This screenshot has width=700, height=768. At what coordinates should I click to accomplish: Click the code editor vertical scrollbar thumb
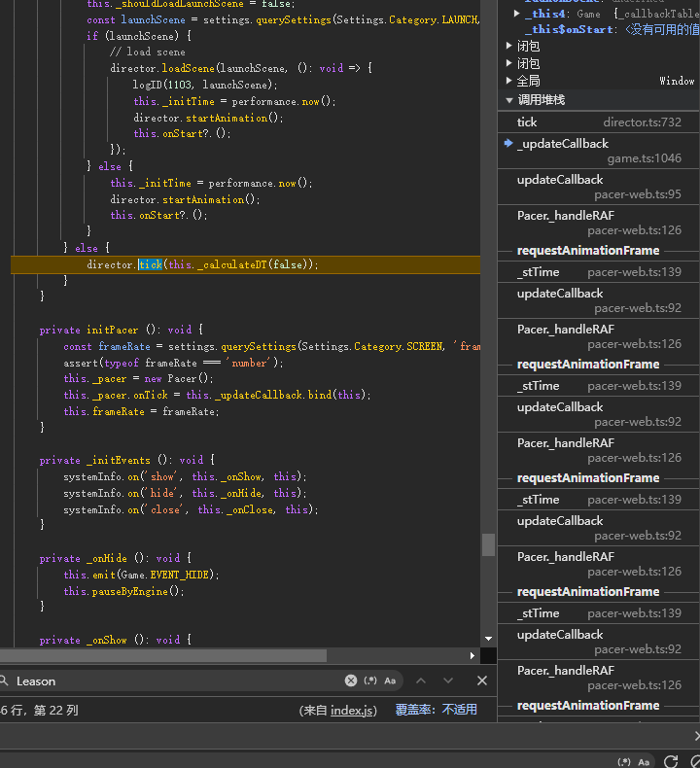click(488, 544)
